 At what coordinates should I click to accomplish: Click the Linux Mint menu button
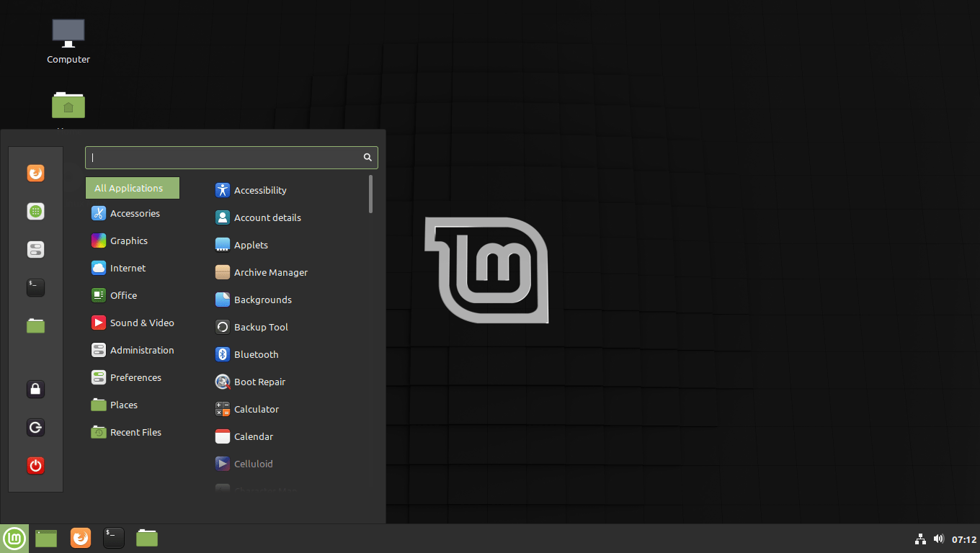(14, 538)
